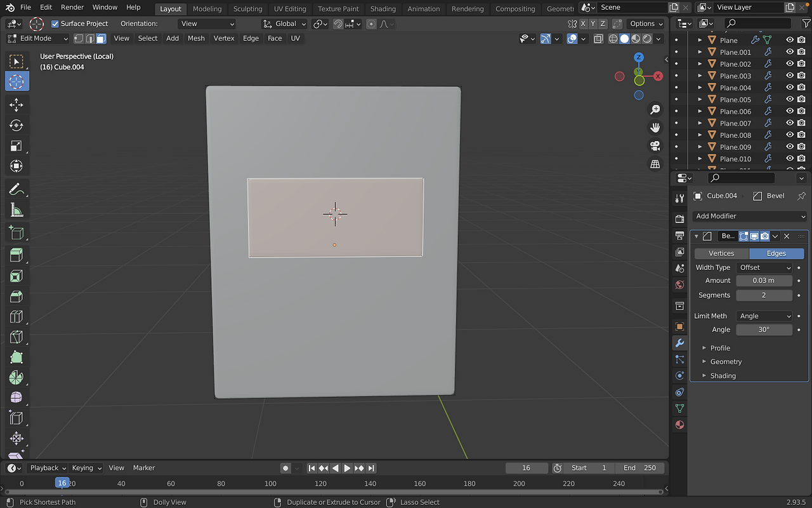Image resolution: width=812 pixels, height=508 pixels.
Task: Expand the Profile subpanel
Action: [720, 348]
